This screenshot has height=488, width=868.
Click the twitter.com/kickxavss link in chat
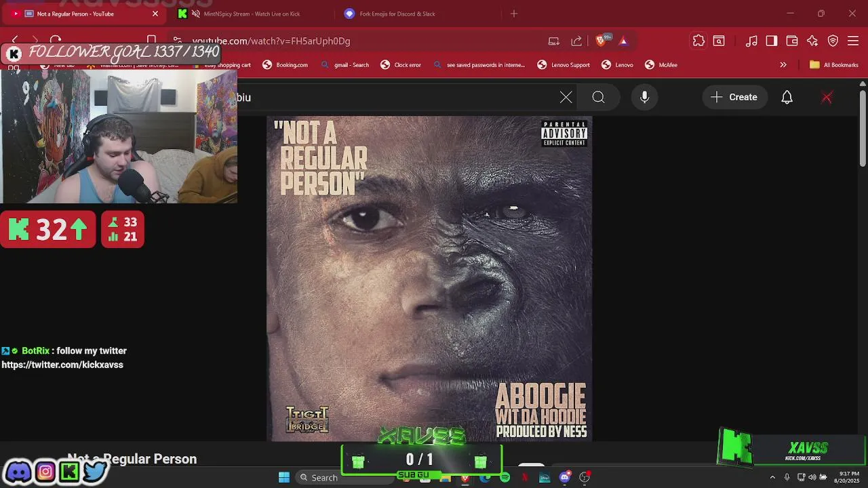pyautogui.click(x=62, y=365)
